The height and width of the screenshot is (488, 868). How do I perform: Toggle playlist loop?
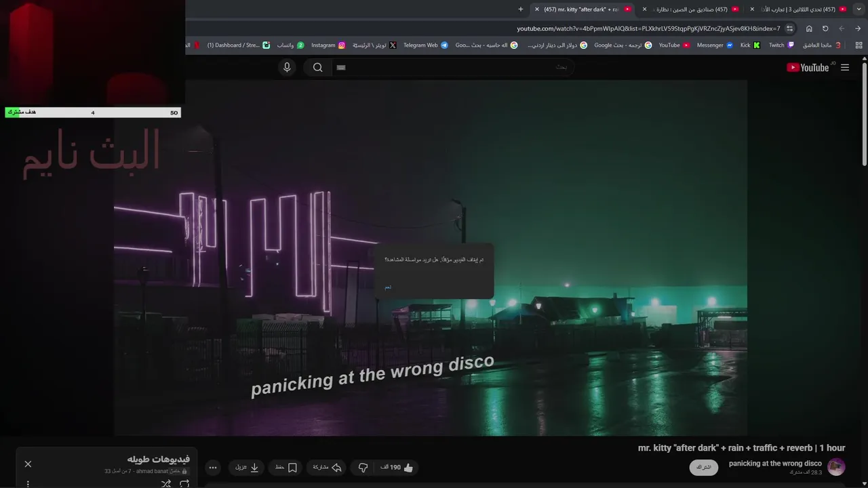[184, 483]
